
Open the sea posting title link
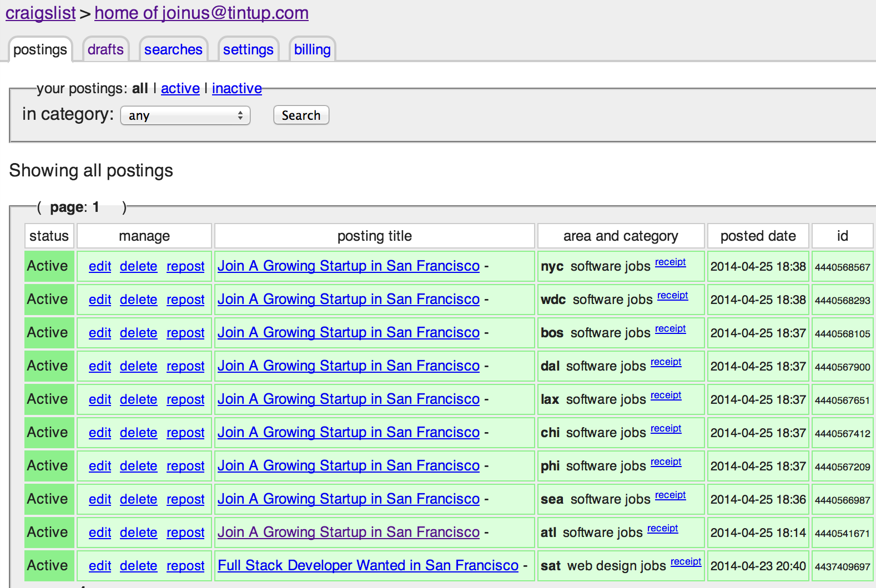pos(349,499)
